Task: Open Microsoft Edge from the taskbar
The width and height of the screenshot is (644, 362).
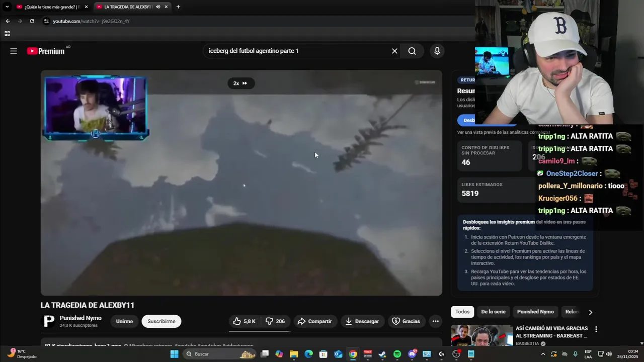Action: pos(308,354)
